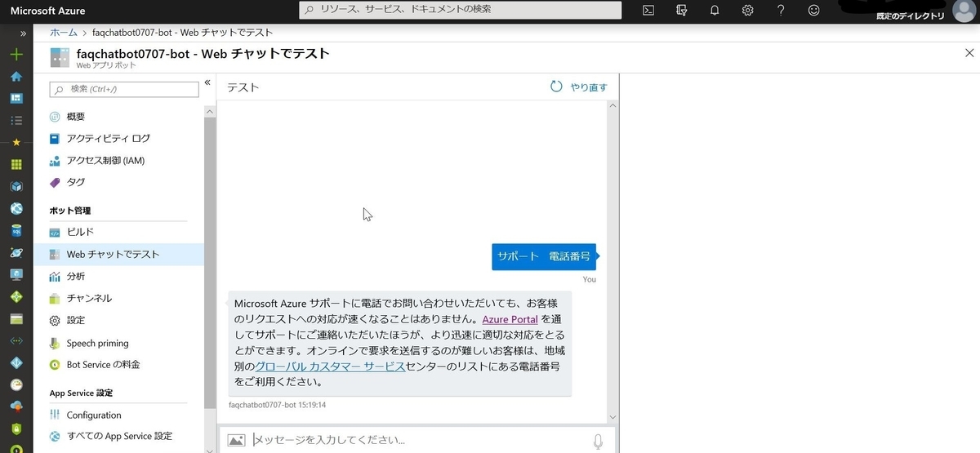Click the サポート 電話番号 user message bubble

[x=544, y=256]
